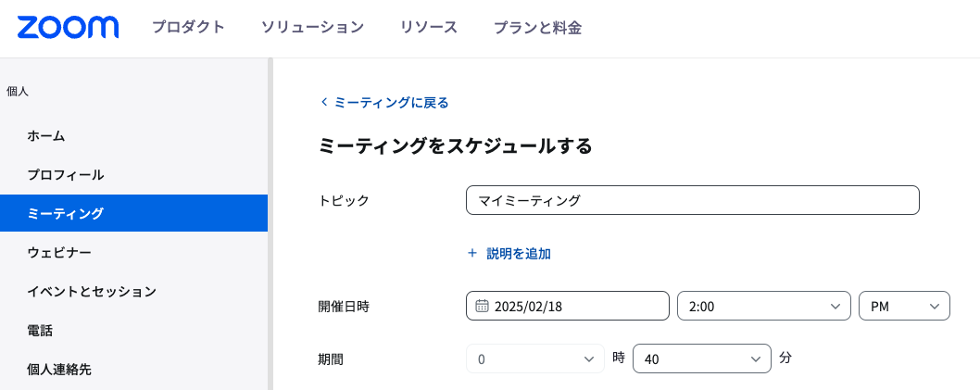
Task: Open the リソース menu
Action: pyautogui.click(x=429, y=28)
